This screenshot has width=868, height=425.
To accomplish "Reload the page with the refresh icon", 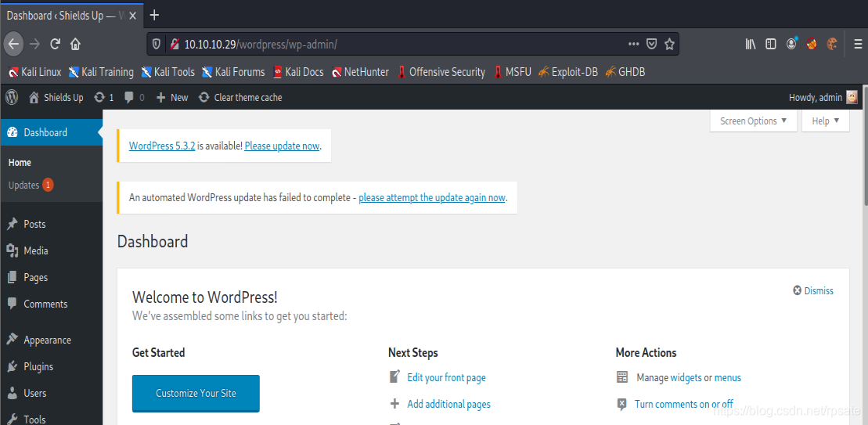I will pyautogui.click(x=55, y=45).
